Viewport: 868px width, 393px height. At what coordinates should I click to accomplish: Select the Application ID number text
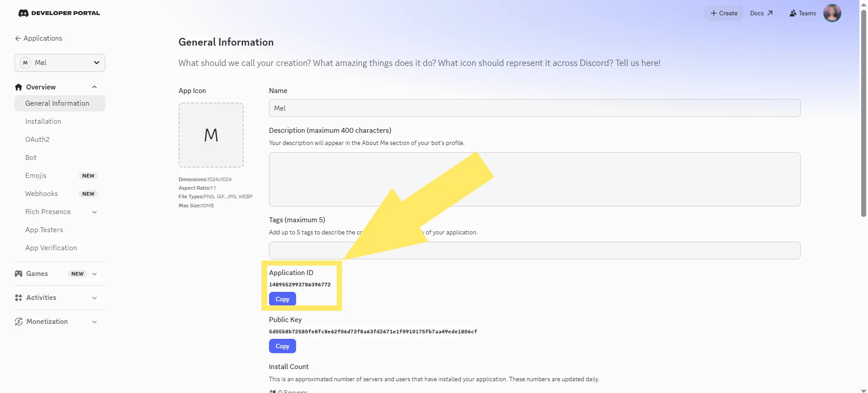300,285
